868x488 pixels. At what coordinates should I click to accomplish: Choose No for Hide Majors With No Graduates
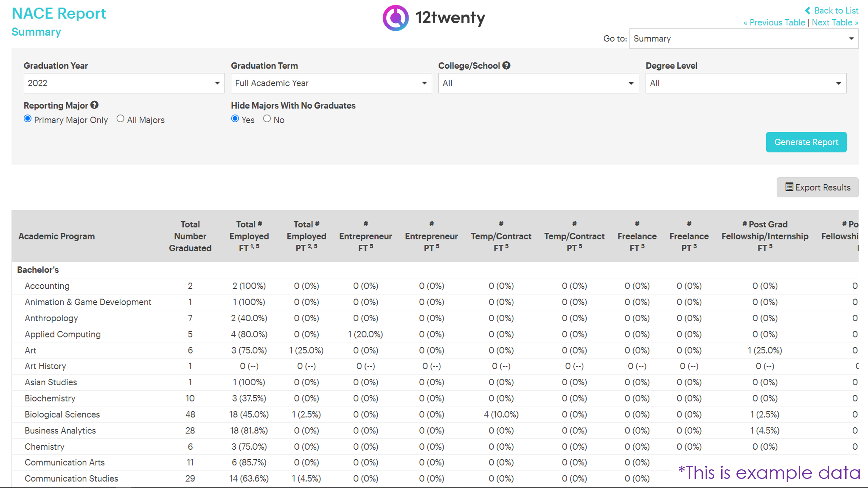267,118
